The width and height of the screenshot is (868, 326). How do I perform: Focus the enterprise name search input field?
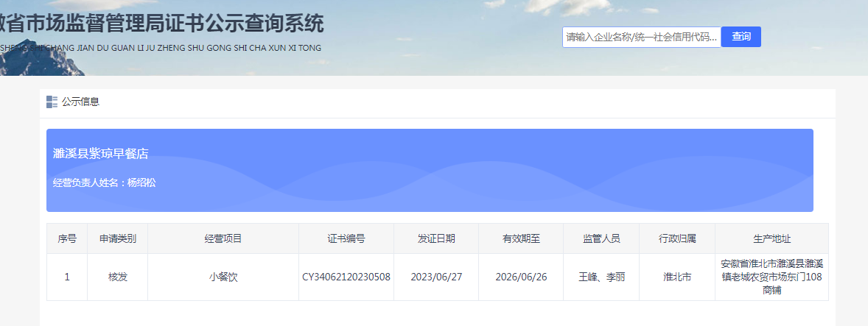tap(641, 37)
